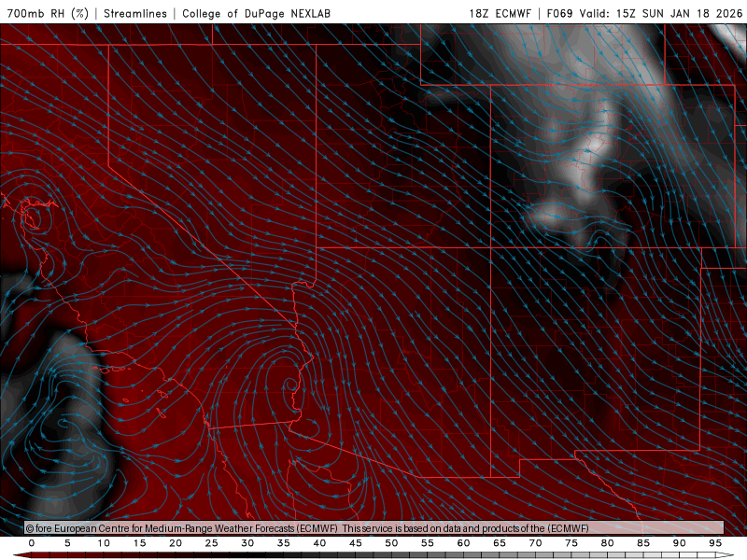Click the "85" color scale label
The width and height of the screenshot is (747, 560).
643,543
